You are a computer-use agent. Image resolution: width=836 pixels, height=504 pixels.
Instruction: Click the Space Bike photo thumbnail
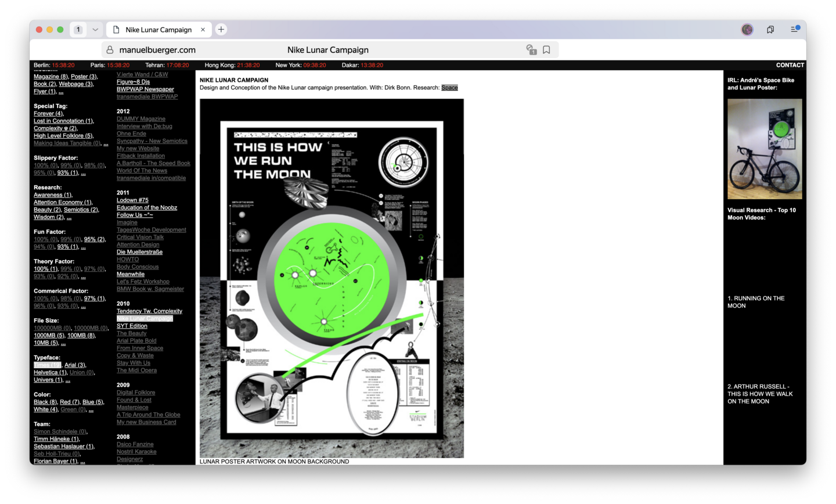[x=765, y=149]
